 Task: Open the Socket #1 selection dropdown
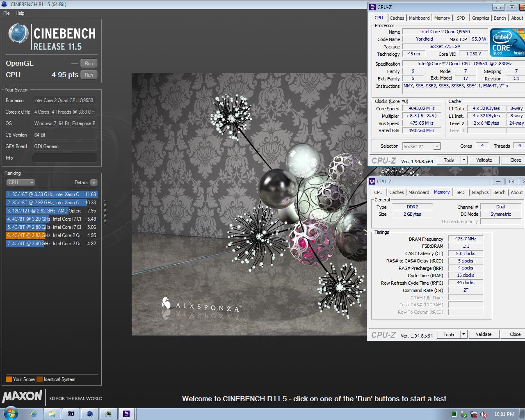(x=421, y=146)
